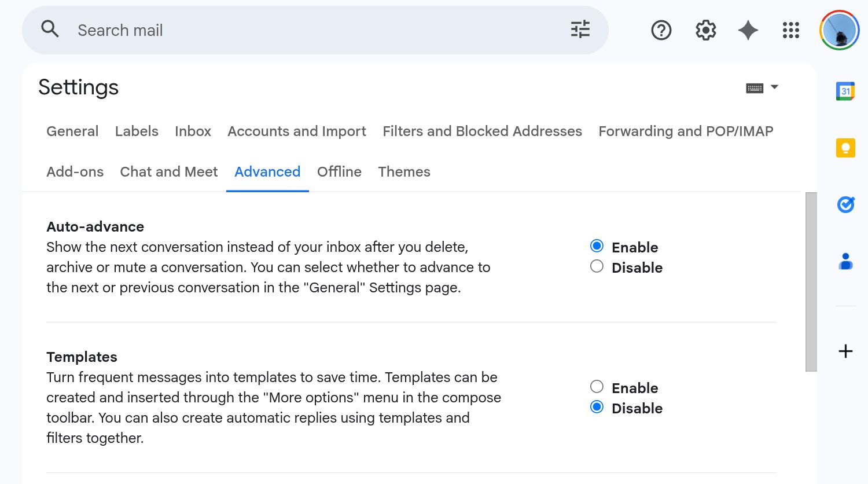Open Google Tasks side panel
This screenshot has width=868, height=484.
tap(845, 204)
